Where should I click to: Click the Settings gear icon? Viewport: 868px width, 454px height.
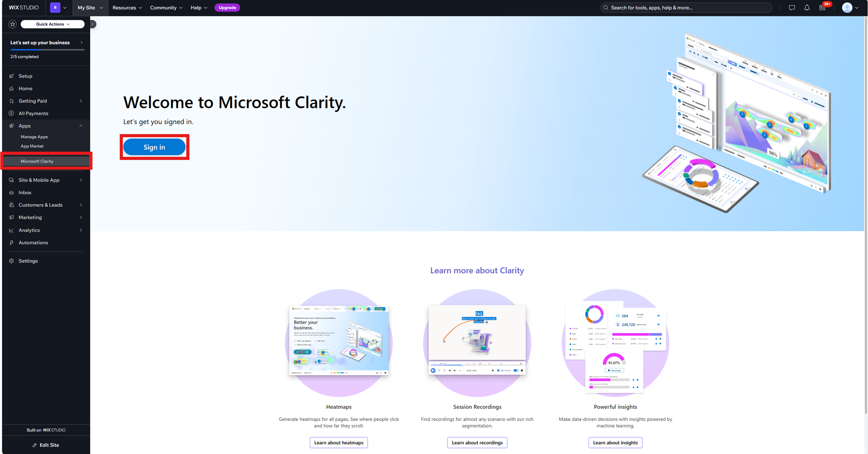(12, 261)
